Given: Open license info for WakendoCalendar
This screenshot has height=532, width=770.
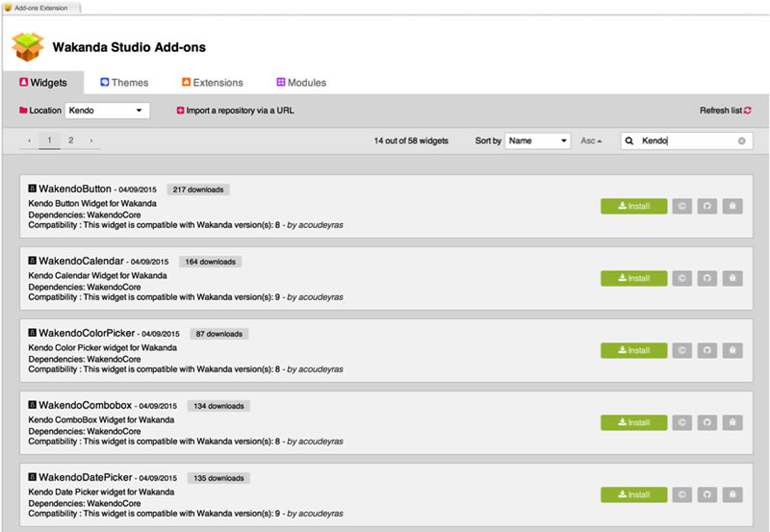Looking at the screenshot, I should (681, 278).
